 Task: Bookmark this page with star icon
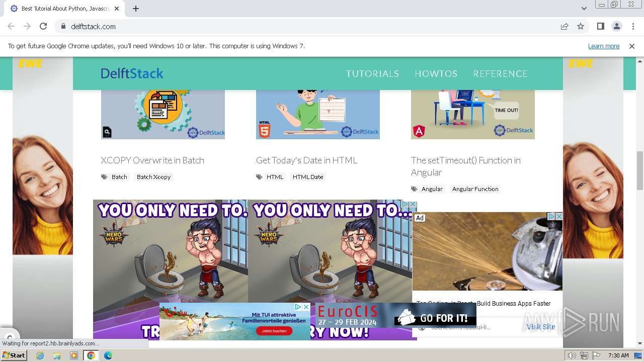(581, 26)
